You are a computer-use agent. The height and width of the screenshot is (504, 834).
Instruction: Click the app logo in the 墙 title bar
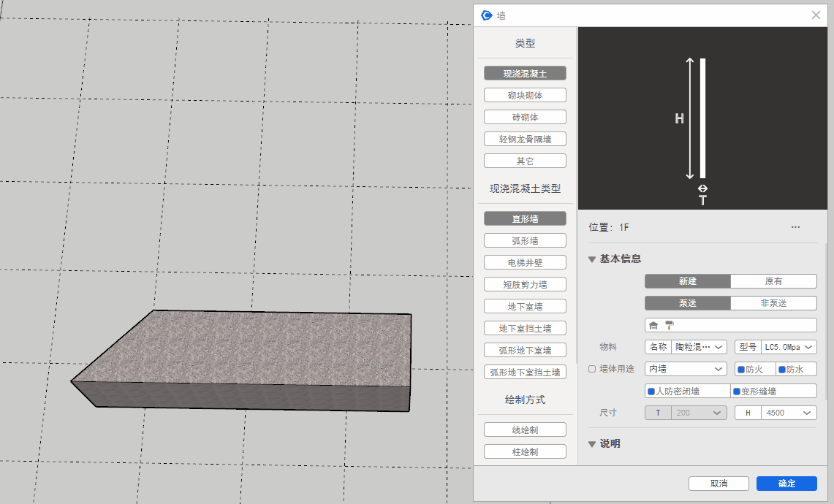coord(486,15)
